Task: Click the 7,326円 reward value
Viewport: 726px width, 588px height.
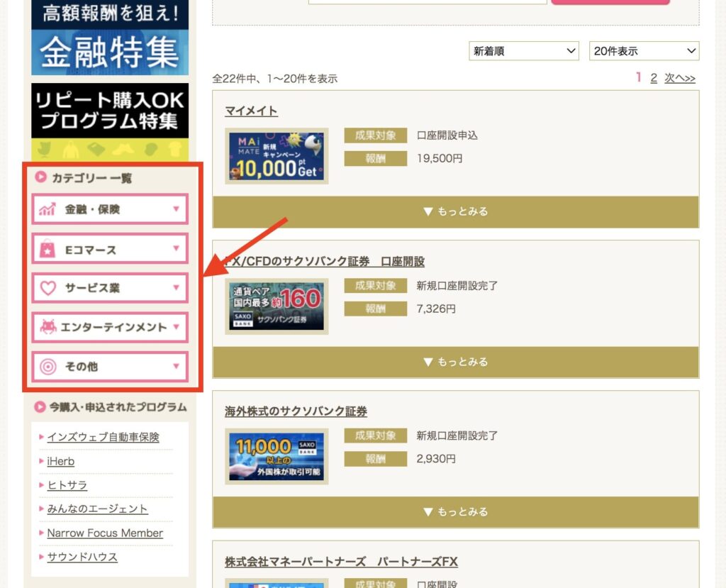Action: (436, 309)
